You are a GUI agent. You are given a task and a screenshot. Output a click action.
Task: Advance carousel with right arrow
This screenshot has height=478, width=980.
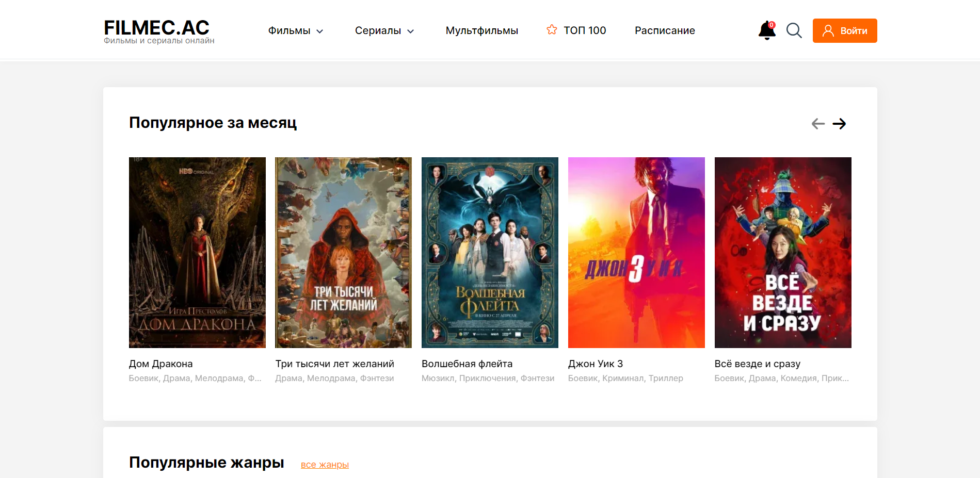[839, 124]
